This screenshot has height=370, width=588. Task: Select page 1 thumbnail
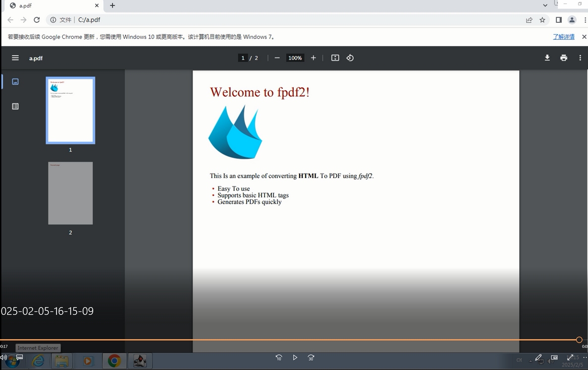coord(70,111)
